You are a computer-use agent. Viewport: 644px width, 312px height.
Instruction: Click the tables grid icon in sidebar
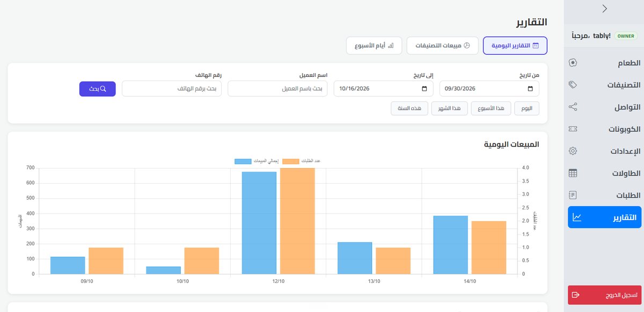(573, 173)
